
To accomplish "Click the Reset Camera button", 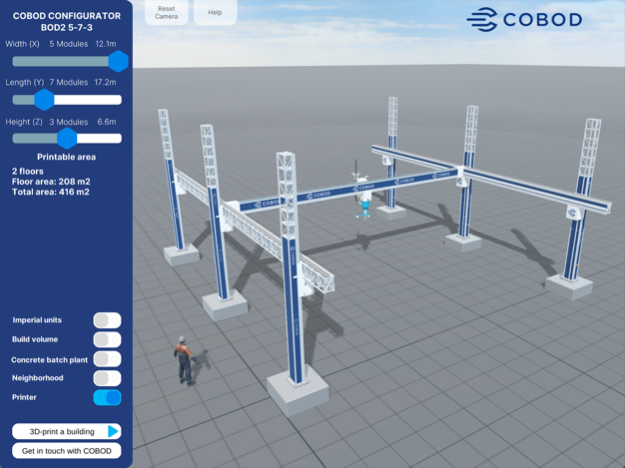I will click(166, 13).
